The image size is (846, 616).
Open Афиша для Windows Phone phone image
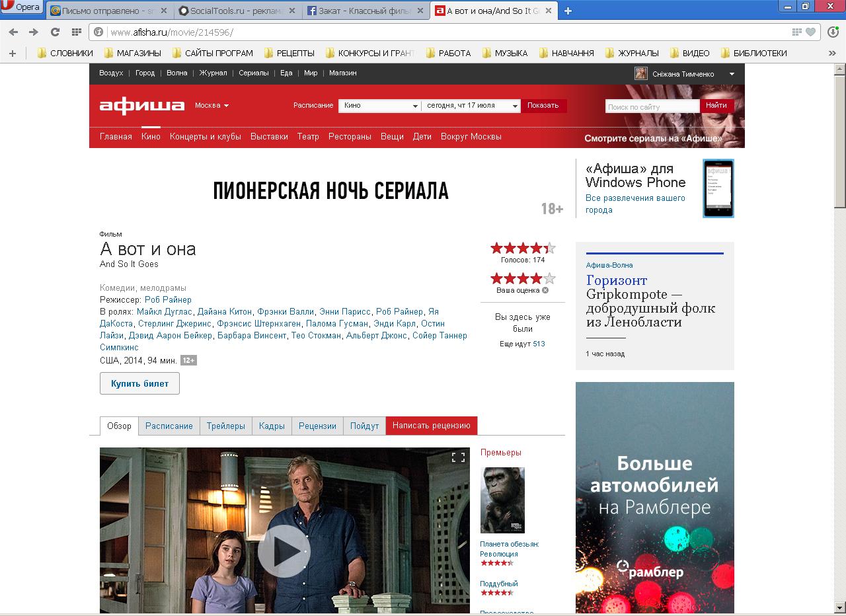[x=718, y=188]
